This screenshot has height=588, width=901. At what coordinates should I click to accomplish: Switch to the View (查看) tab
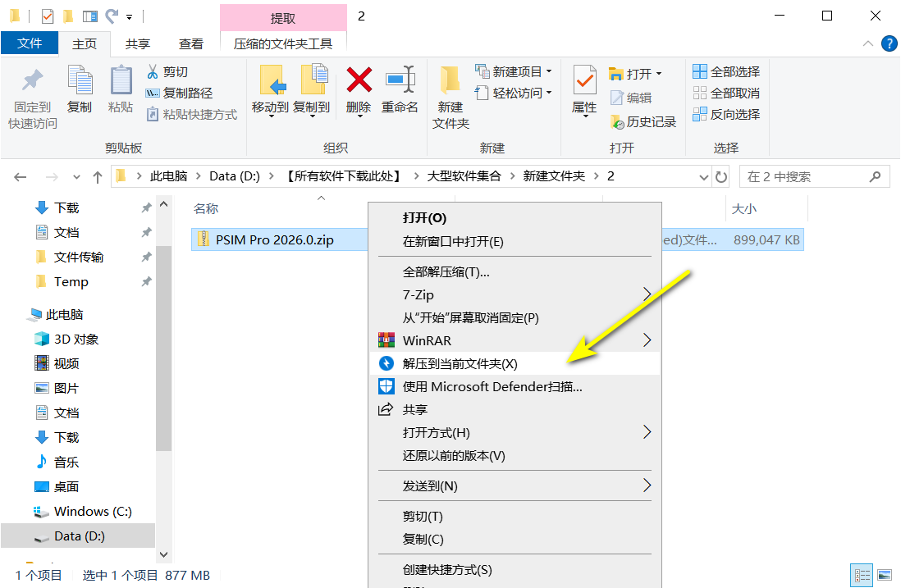[190, 43]
